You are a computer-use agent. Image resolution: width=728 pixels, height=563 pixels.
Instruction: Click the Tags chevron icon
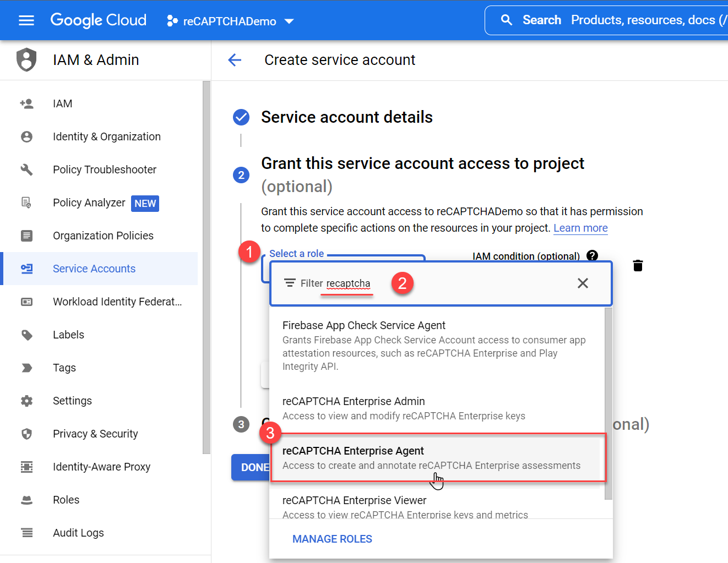click(x=26, y=368)
